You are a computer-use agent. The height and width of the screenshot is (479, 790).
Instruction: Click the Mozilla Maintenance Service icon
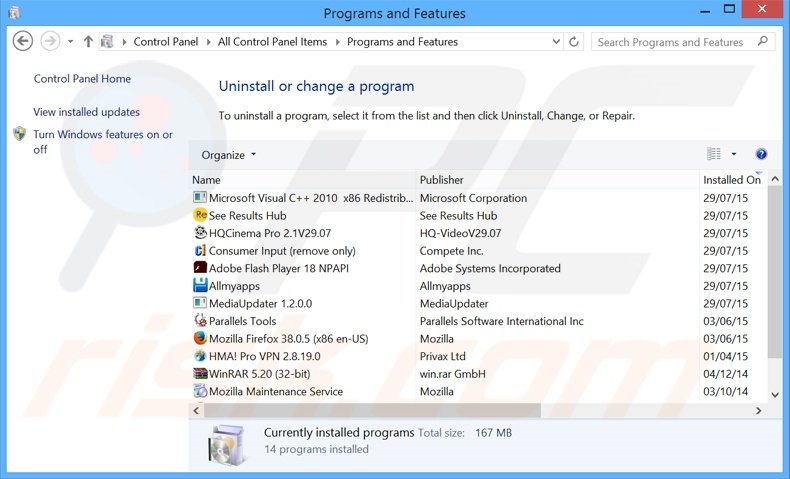200,391
